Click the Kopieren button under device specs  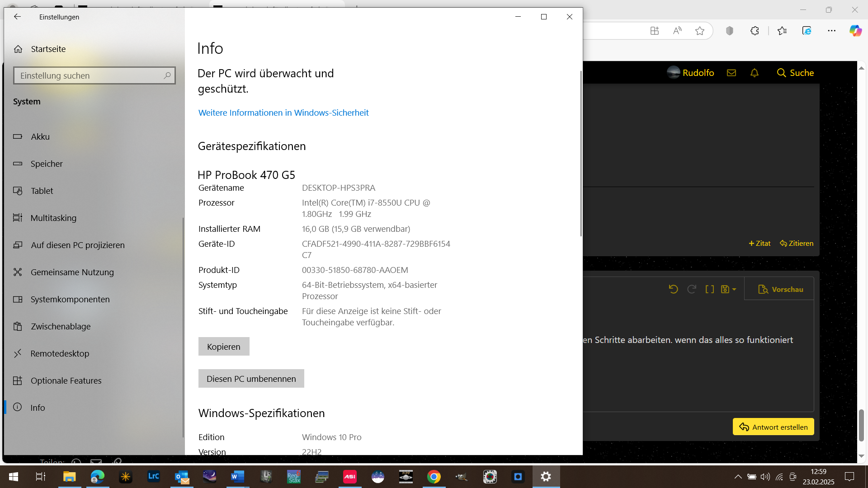pos(224,347)
